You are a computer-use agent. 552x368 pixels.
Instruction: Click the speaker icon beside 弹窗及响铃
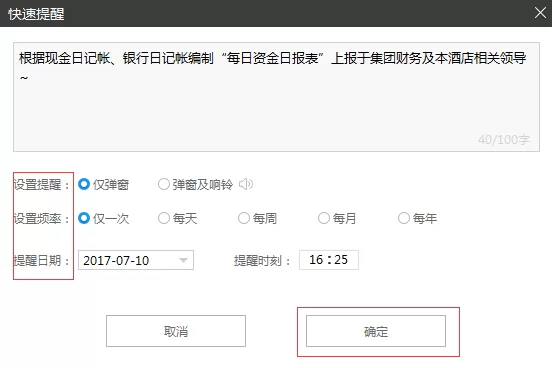[246, 184]
